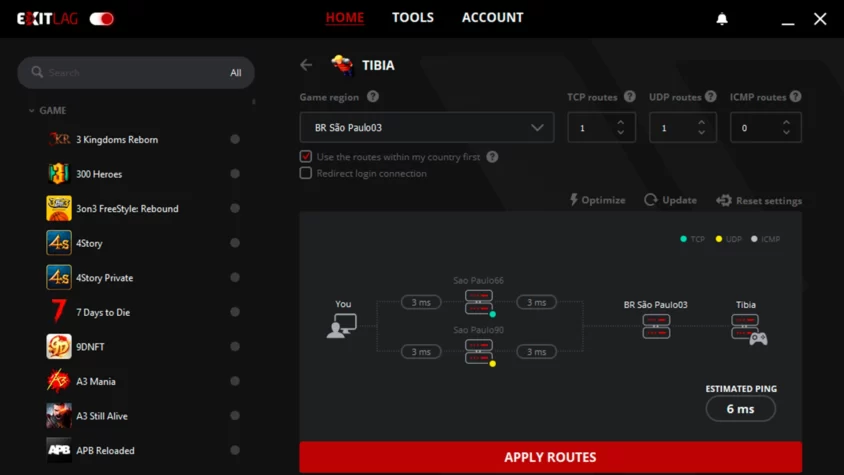844x475 pixels.
Task: Decrease TCP routes count
Action: [x=621, y=132]
